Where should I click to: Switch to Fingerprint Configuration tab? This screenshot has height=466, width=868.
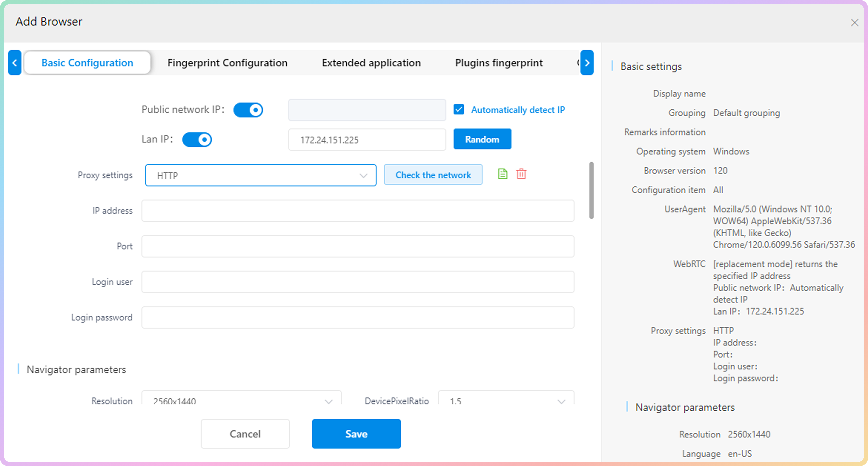point(227,63)
